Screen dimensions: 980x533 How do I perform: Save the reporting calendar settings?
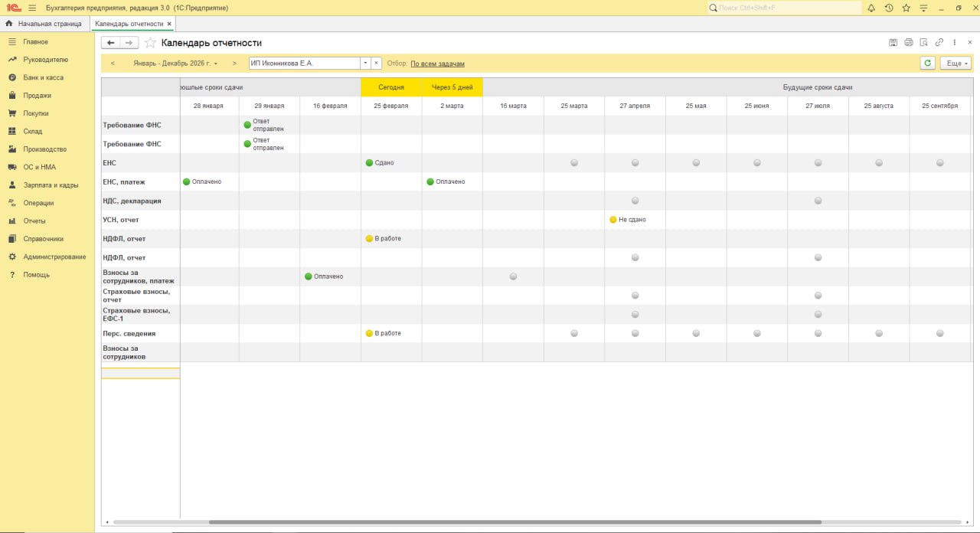pos(893,43)
